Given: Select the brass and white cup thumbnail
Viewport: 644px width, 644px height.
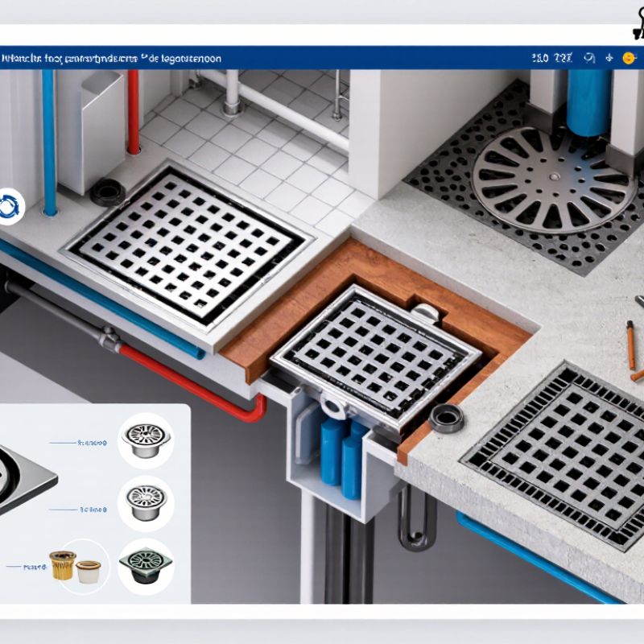Looking at the screenshot, I should tap(80, 567).
